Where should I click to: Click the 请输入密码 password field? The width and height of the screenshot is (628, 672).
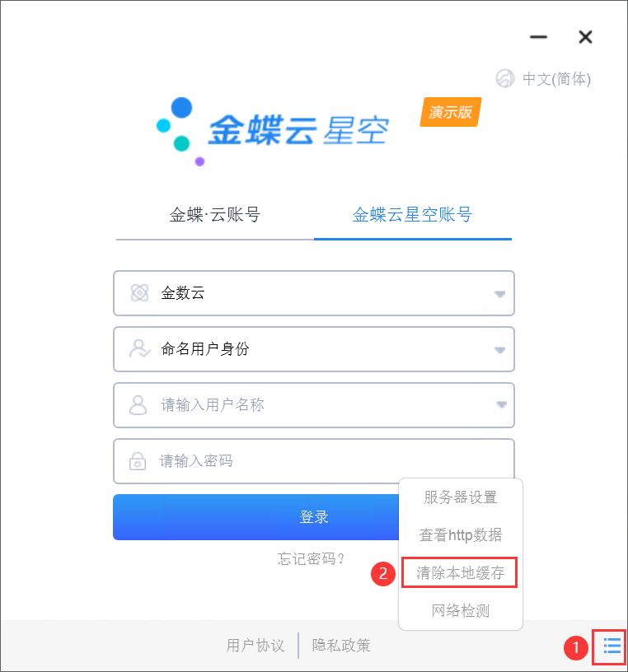point(314,461)
